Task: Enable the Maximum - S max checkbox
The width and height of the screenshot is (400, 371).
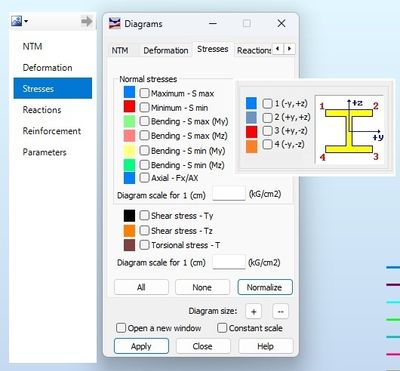Action: click(x=144, y=93)
